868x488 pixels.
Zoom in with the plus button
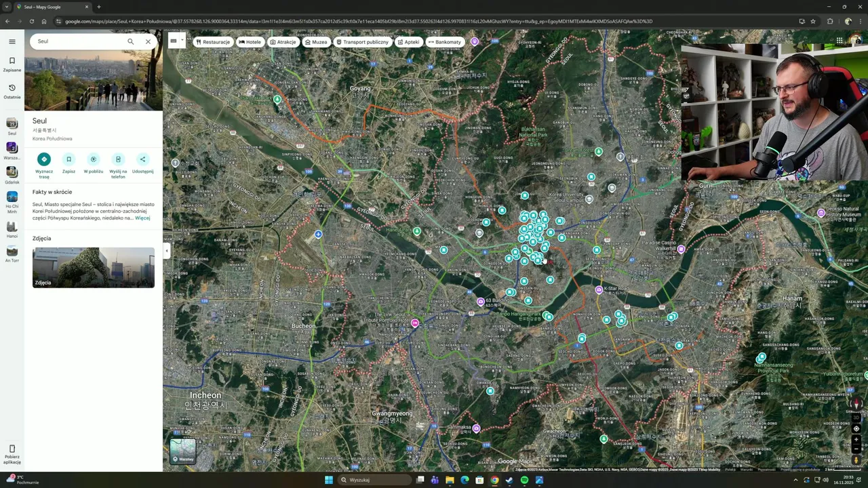pyautogui.click(x=856, y=439)
